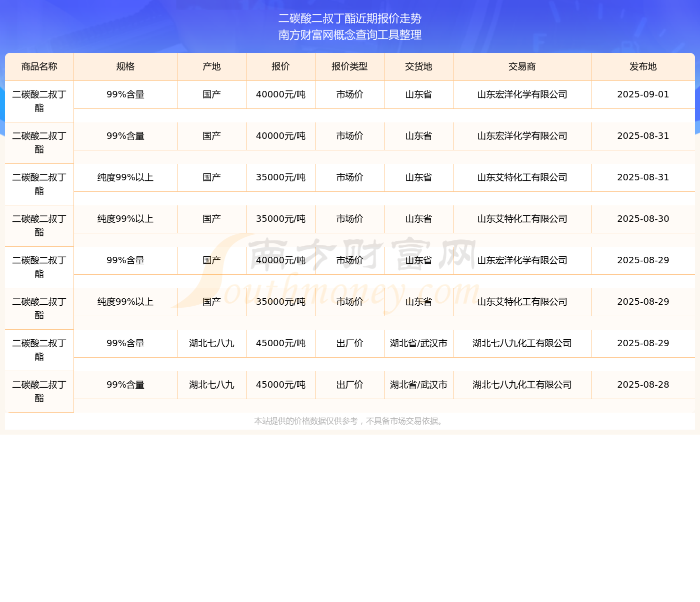700x602 pixels.
Task: Click the 产地 column header
Action: tap(212, 66)
